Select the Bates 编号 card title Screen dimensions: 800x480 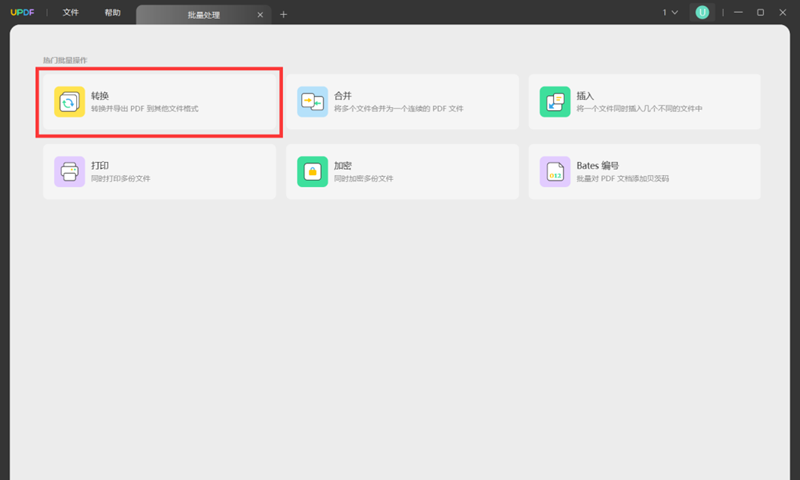[x=597, y=166]
